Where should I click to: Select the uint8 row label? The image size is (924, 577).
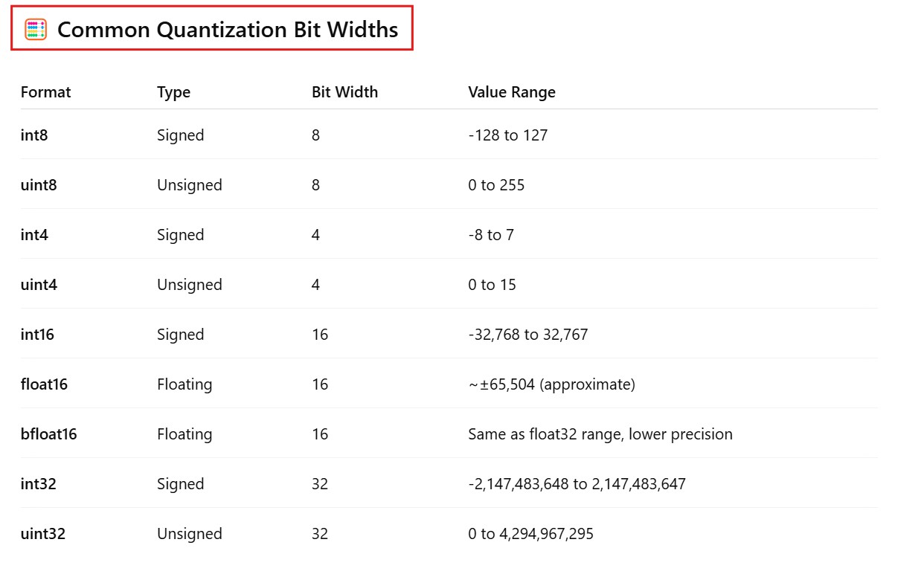click(x=39, y=185)
